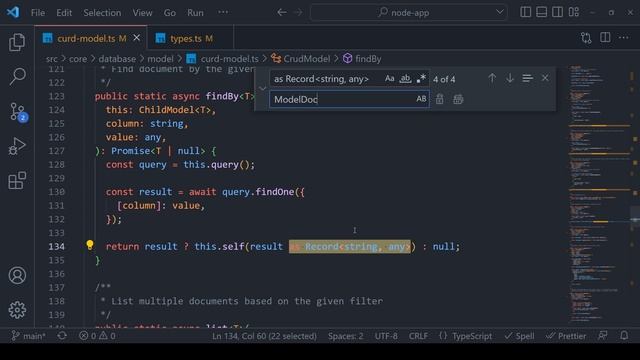This screenshot has width=640, height=360.
Task: Open the View menu
Action: [142, 13]
